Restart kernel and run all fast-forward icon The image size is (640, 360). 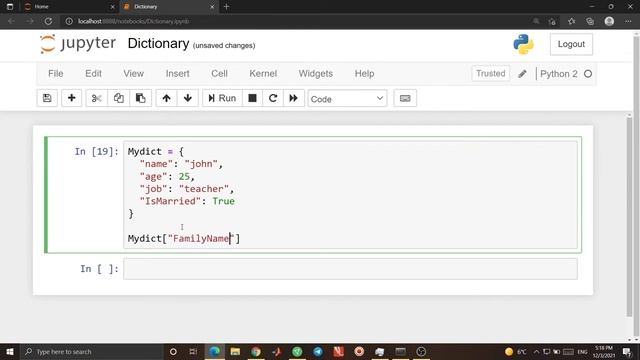point(293,98)
